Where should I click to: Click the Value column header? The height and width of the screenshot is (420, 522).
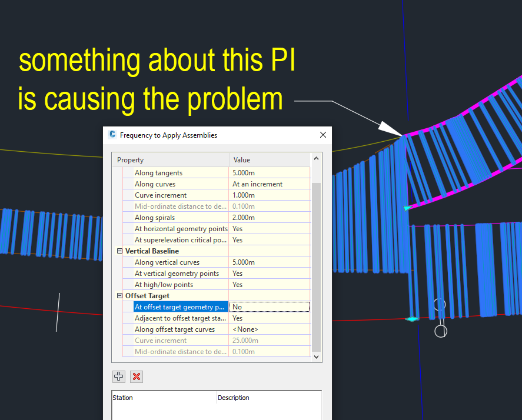coord(270,160)
